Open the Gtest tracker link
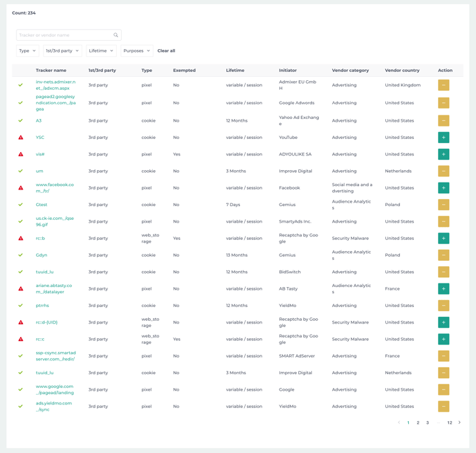 42,205
